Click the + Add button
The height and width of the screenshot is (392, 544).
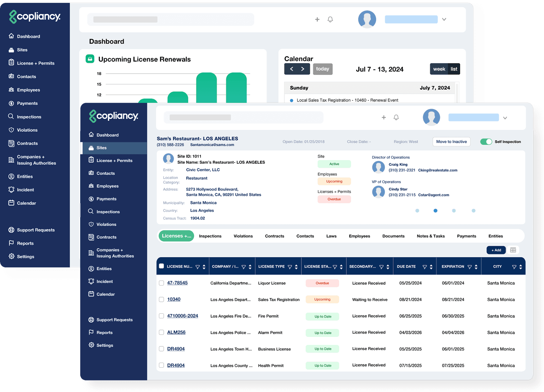coord(496,250)
